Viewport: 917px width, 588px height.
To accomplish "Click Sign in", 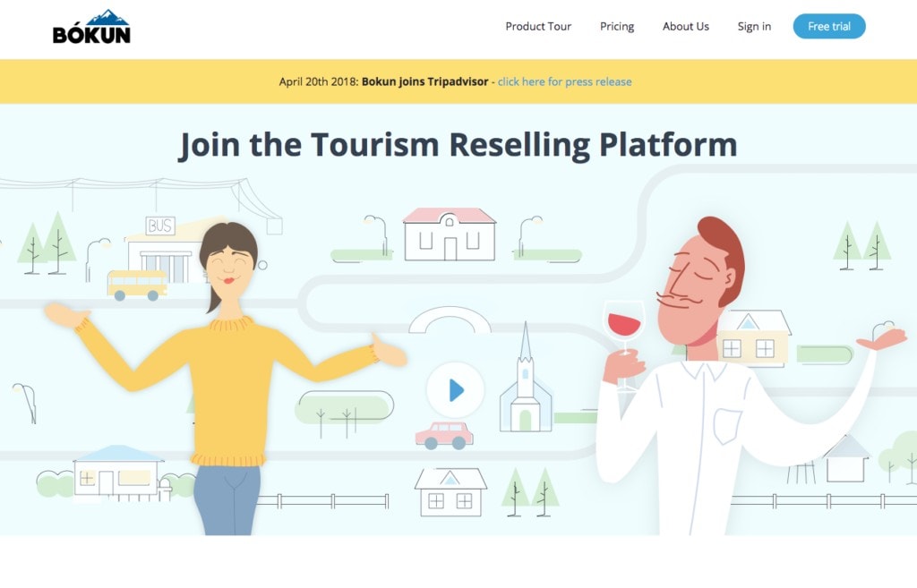I will point(753,27).
